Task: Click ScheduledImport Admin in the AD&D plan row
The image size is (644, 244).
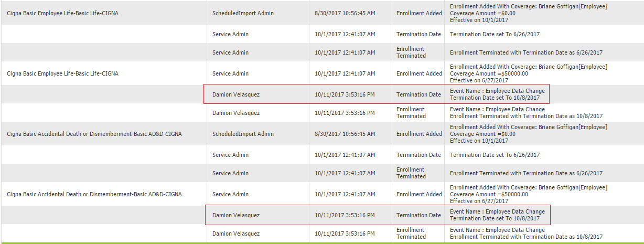Action: (243, 134)
